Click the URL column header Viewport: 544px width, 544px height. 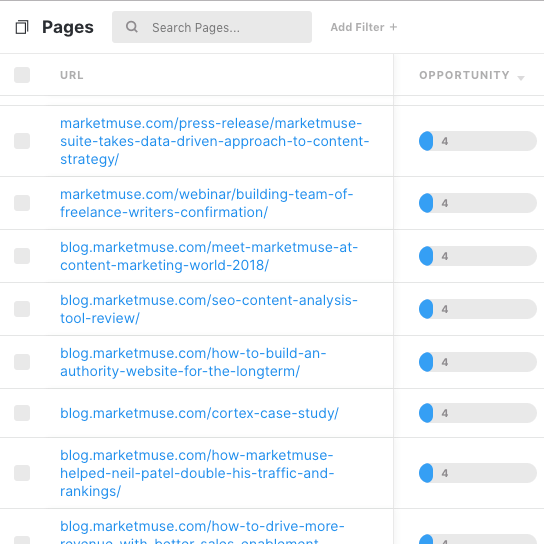72,75
